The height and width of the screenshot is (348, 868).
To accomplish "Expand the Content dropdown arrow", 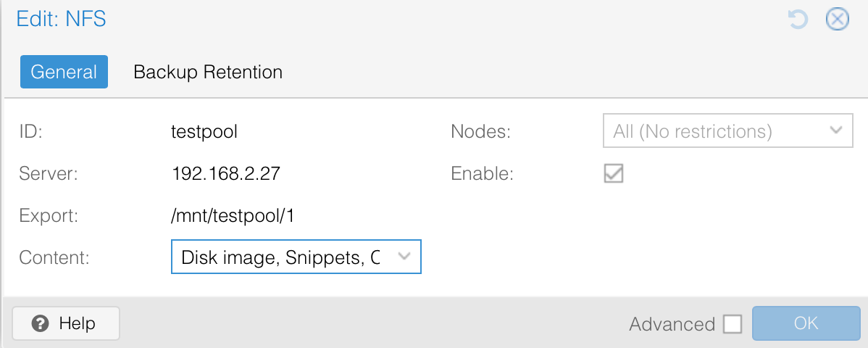I will (404, 257).
